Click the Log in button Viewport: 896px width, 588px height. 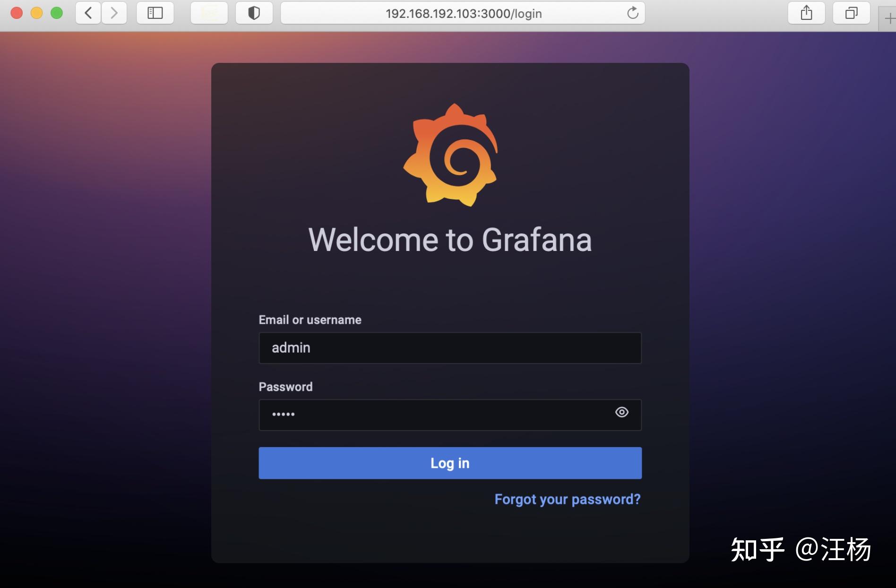pyautogui.click(x=450, y=463)
